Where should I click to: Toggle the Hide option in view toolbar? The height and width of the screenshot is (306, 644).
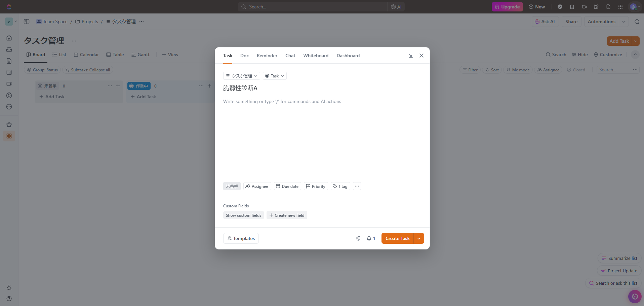[x=580, y=55]
